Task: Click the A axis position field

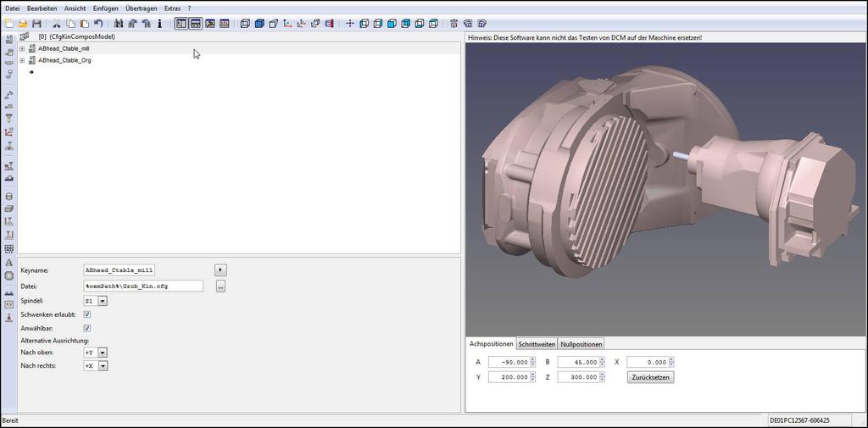Action: pos(509,362)
